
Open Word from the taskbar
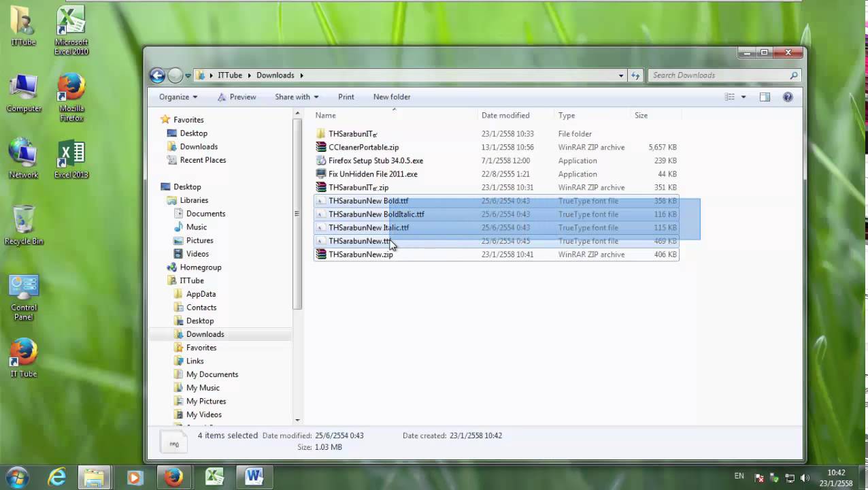254,476
